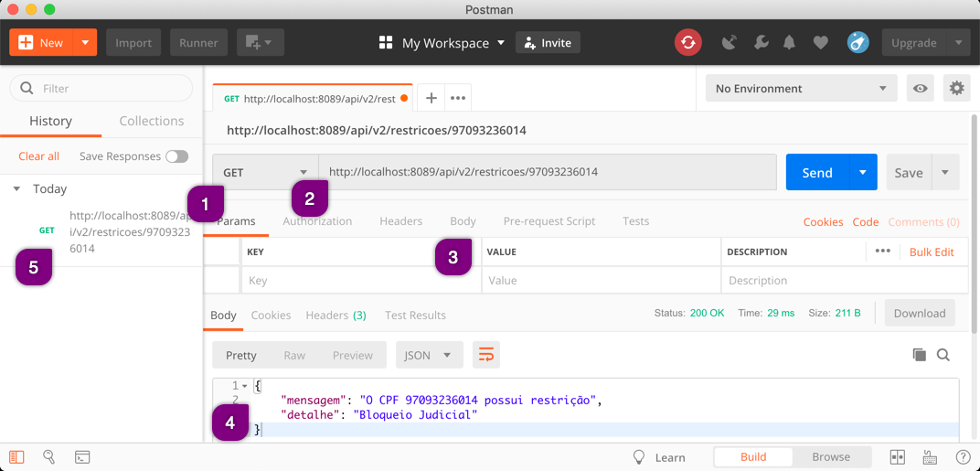Screen dimensions: 980x471
Task: Open the Pre-request Script tab
Action: [x=549, y=220]
